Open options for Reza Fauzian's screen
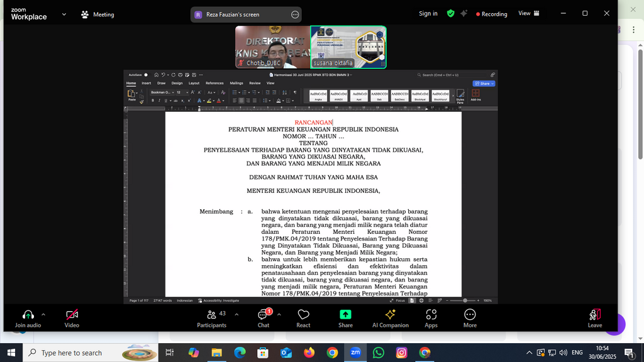 295,15
